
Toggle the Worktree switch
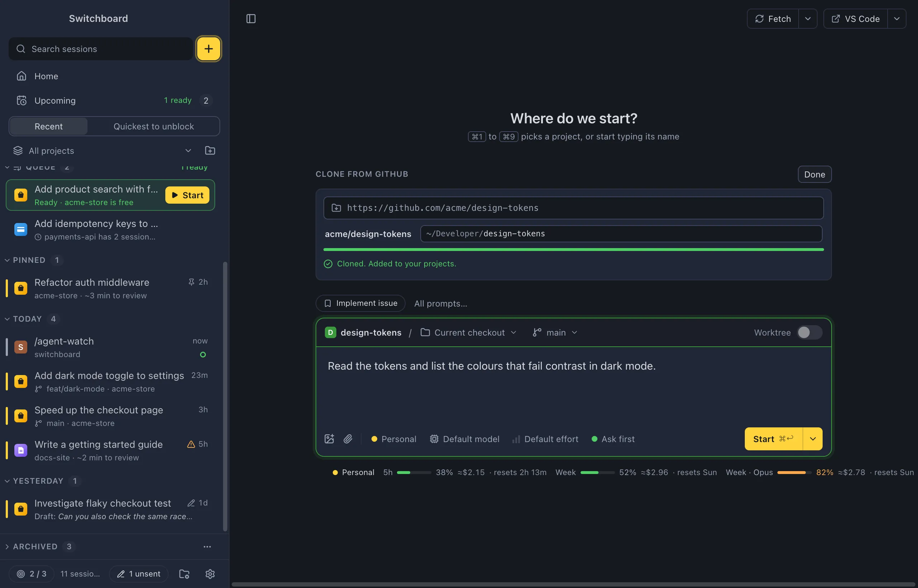pos(810,333)
